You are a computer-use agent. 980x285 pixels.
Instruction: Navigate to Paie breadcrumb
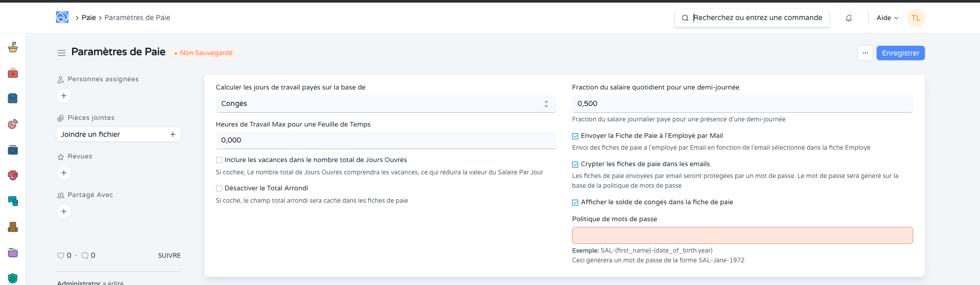[88, 17]
